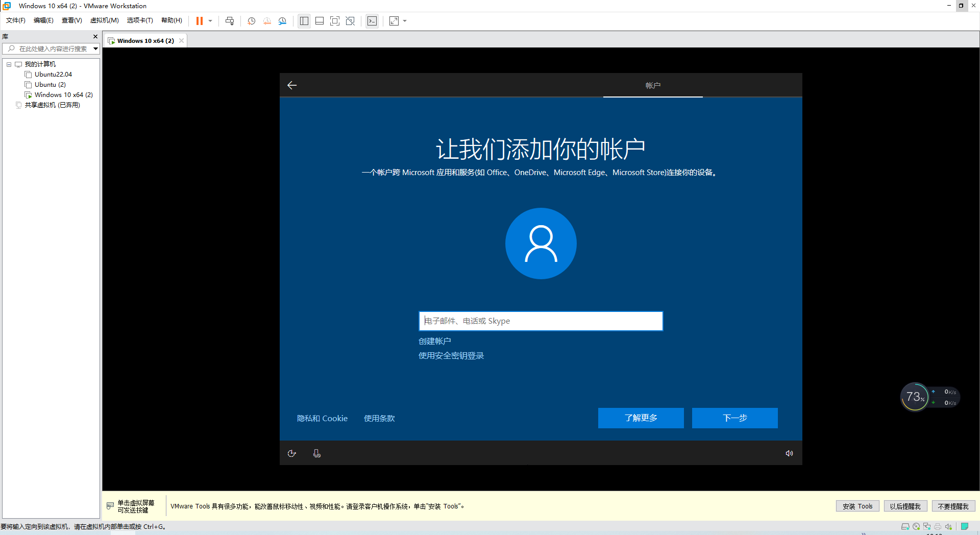
Task: Open the snapshot manager icon
Action: (282, 21)
